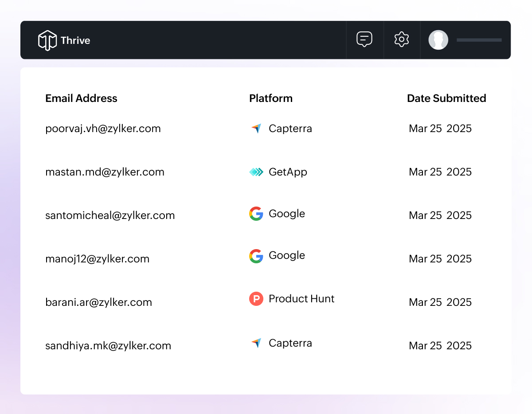Click the Google icon in manoj12 row
This screenshot has width=532, height=414.
pyautogui.click(x=256, y=256)
